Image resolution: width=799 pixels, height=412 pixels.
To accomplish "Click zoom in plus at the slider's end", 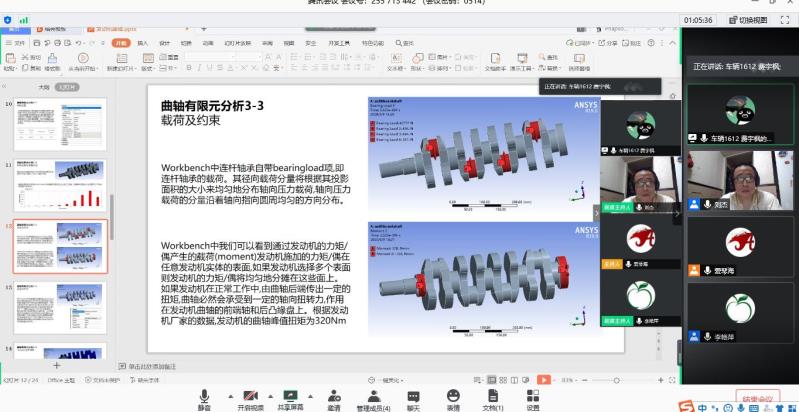I will tap(661, 380).
